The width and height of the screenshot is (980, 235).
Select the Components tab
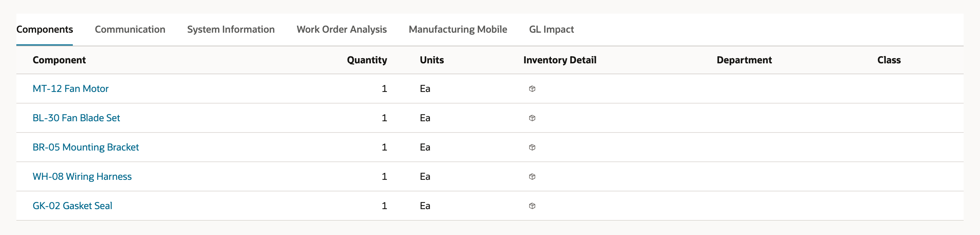[45, 29]
